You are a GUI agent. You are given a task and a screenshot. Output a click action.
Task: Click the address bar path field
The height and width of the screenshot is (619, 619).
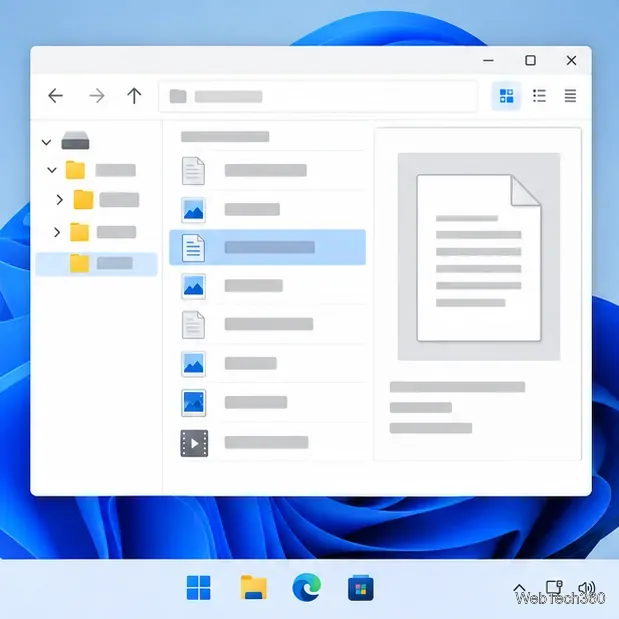pos(318,96)
